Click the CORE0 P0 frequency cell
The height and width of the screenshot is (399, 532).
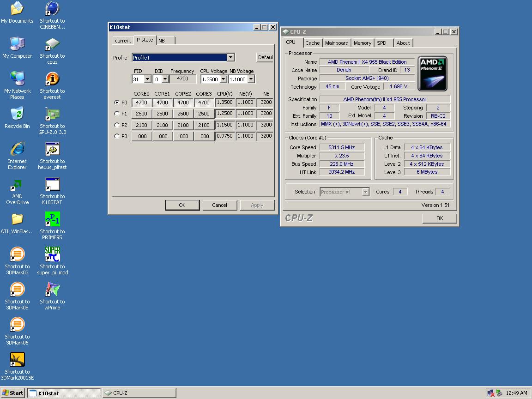coord(142,103)
